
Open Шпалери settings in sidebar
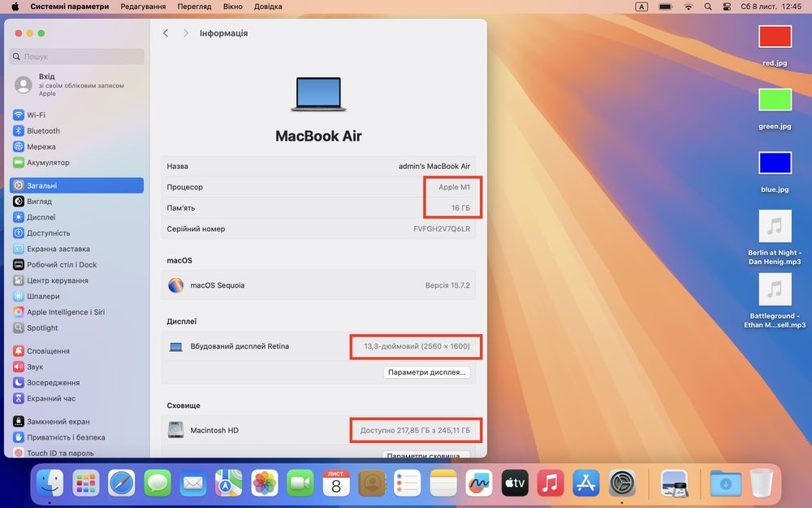[76, 296]
